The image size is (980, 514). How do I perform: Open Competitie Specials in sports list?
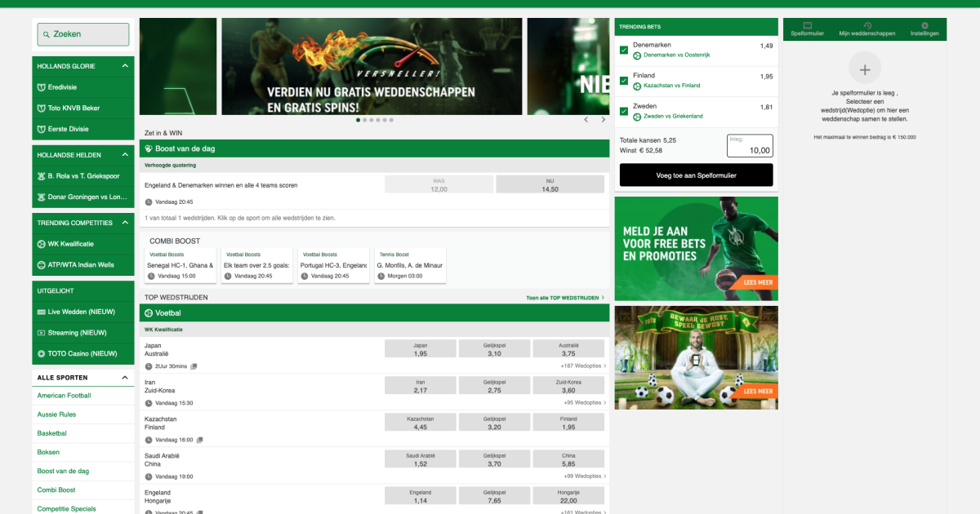(66, 508)
